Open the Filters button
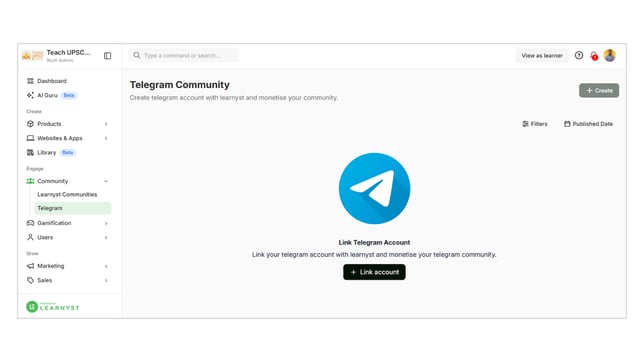 coord(535,124)
